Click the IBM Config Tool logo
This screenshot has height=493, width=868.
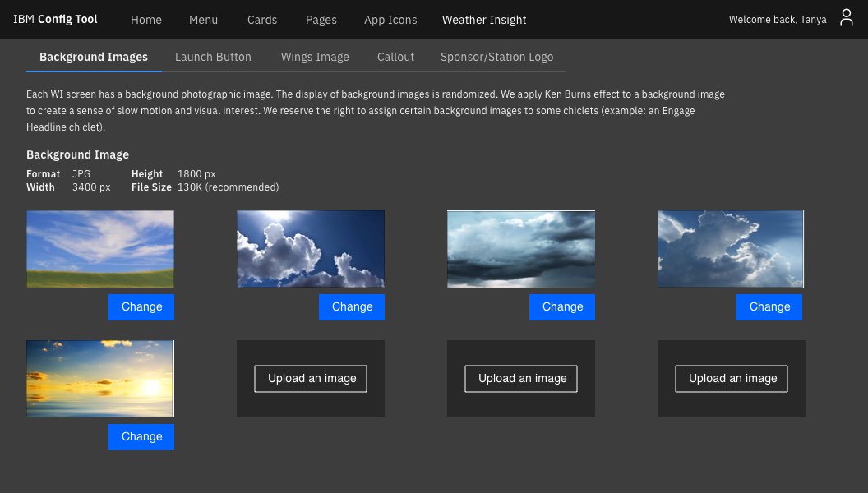54,19
